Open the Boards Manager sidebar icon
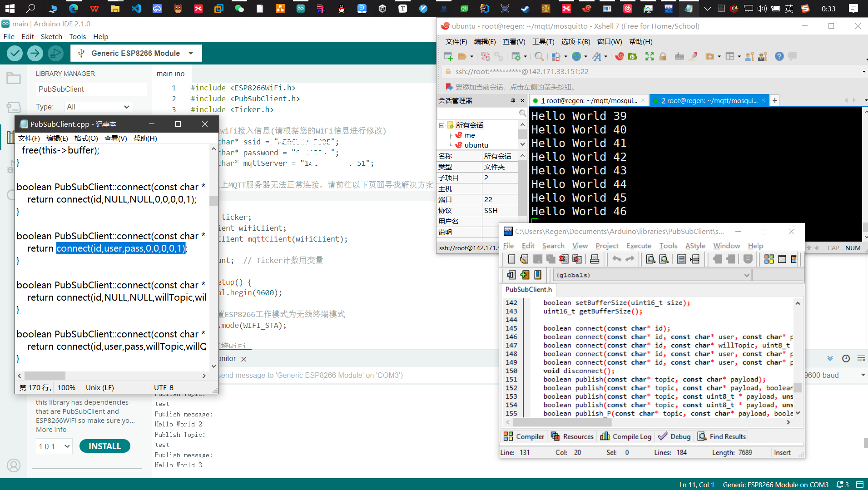This screenshot has height=490, width=868. [13, 107]
